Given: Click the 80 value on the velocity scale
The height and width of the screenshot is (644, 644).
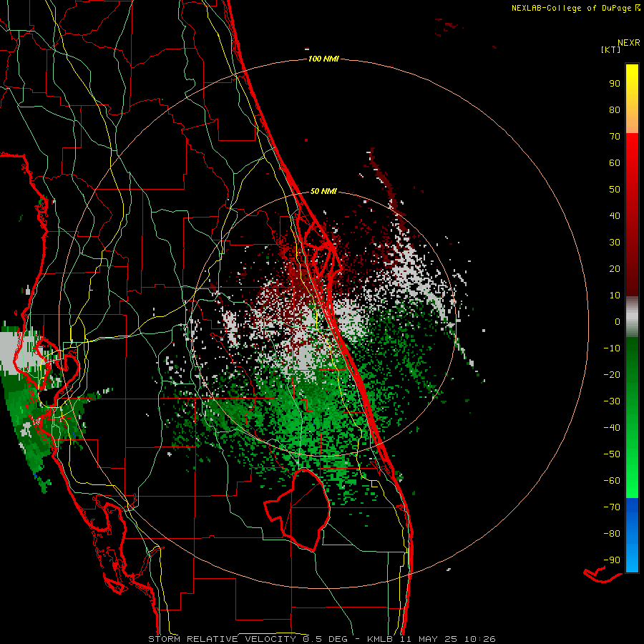Looking at the screenshot, I should tap(615, 109).
